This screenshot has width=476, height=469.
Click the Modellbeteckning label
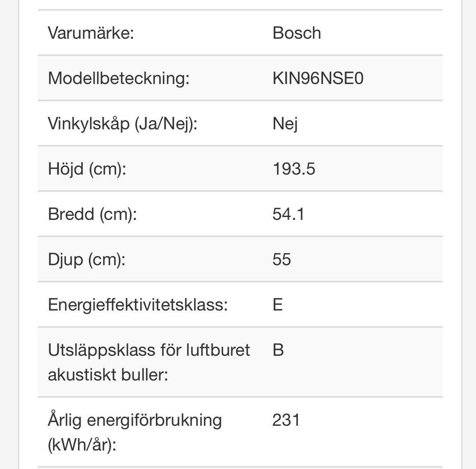click(119, 78)
